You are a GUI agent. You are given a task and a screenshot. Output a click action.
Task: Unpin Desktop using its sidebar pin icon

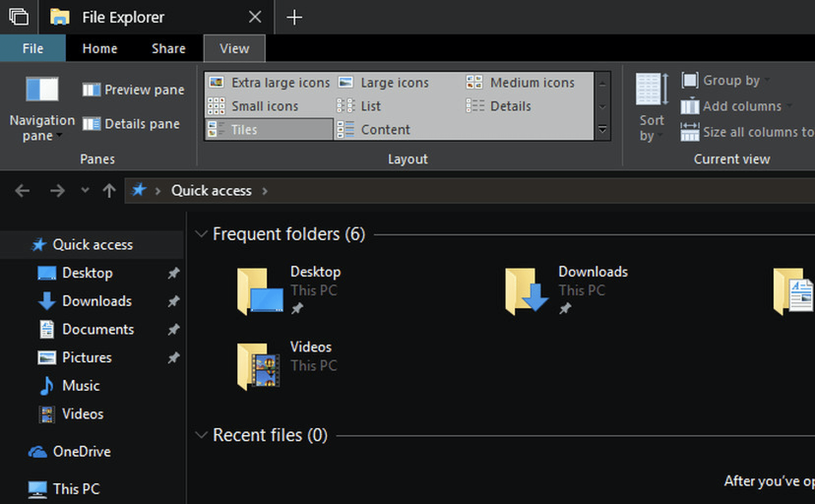click(x=173, y=273)
